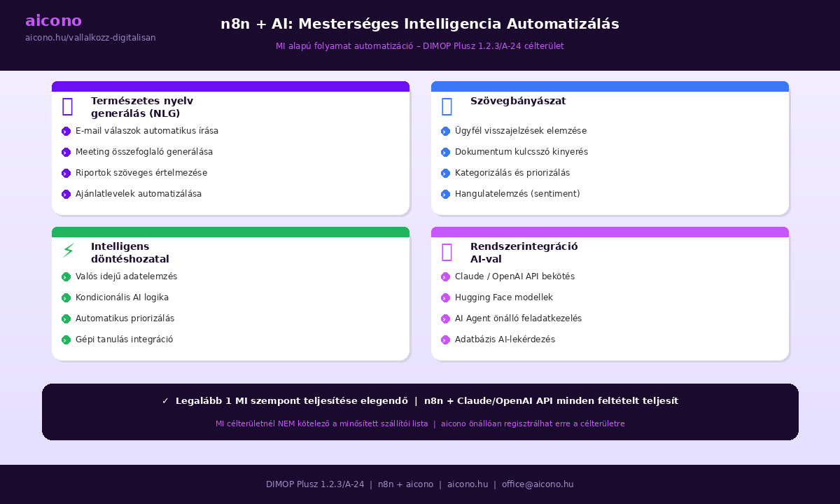Click bullet icon next to Gépi tanulás integráció
The width and height of the screenshot is (840, 504).
tap(66, 339)
